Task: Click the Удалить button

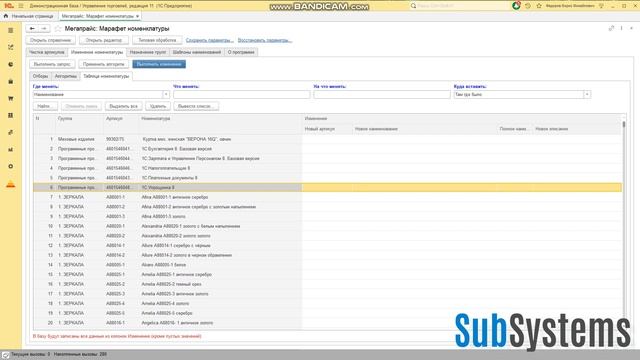Action: point(158,106)
